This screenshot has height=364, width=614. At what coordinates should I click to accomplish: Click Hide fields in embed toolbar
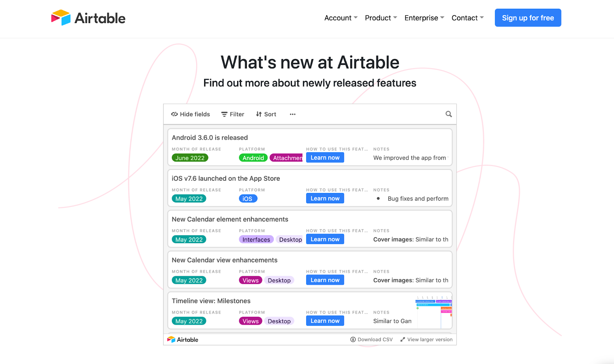pyautogui.click(x=190, y=114)
